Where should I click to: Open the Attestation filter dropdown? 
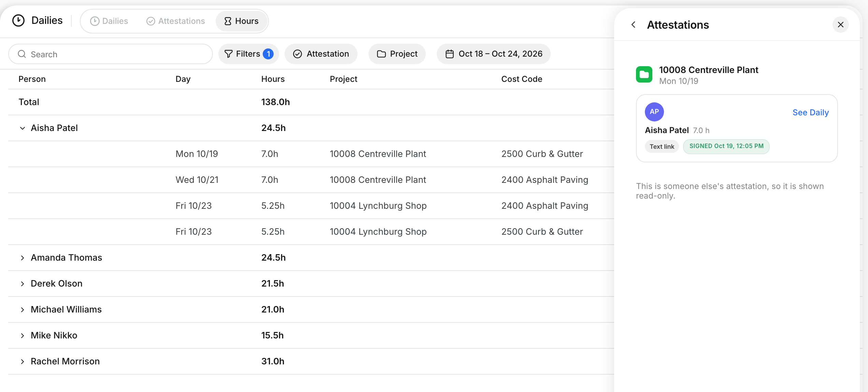click(x=321, y=54)
